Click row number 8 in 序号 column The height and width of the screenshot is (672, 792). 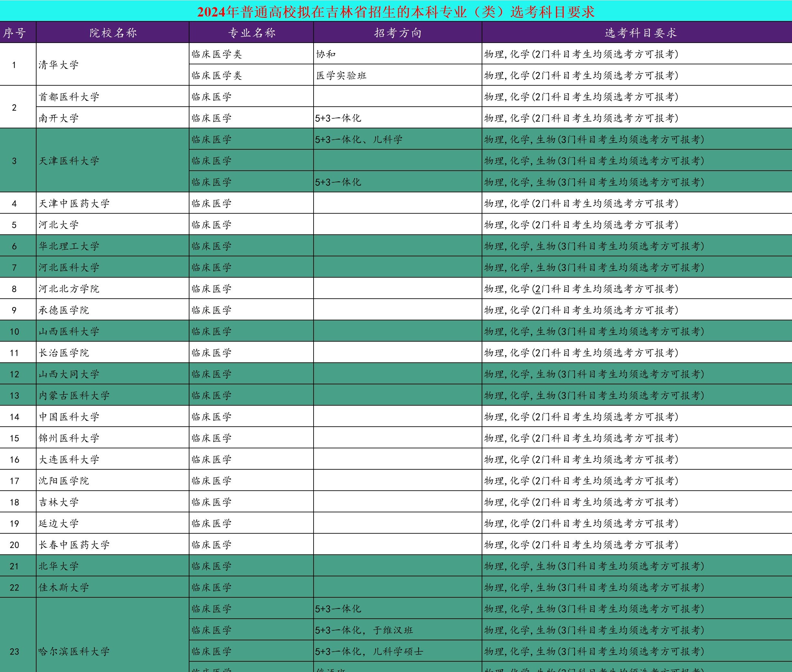pyautogui.click(x=18, y=288)
